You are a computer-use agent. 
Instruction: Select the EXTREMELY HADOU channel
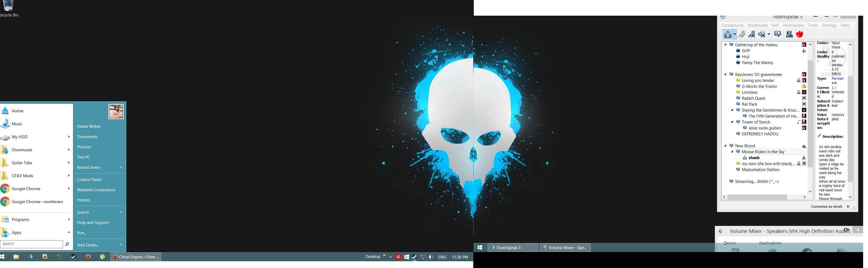pos(760,134)
